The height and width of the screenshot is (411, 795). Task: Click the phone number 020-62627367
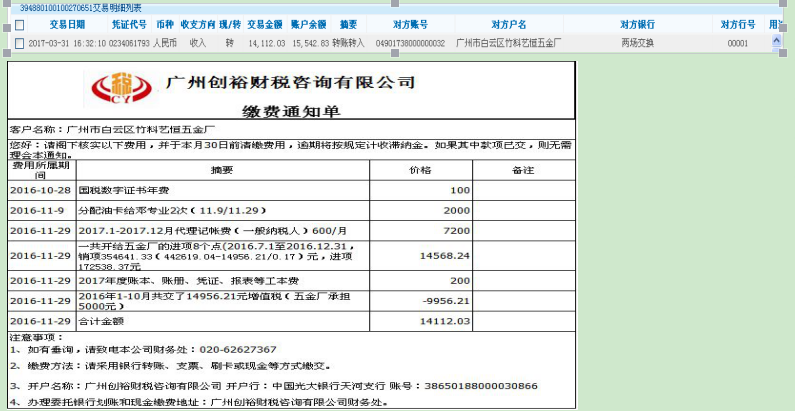point(238,349)
